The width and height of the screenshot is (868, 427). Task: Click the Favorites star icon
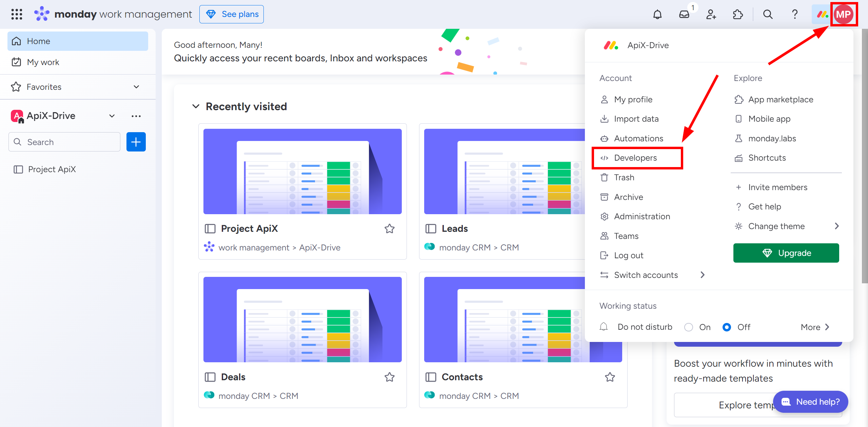[x=16, y=87]
